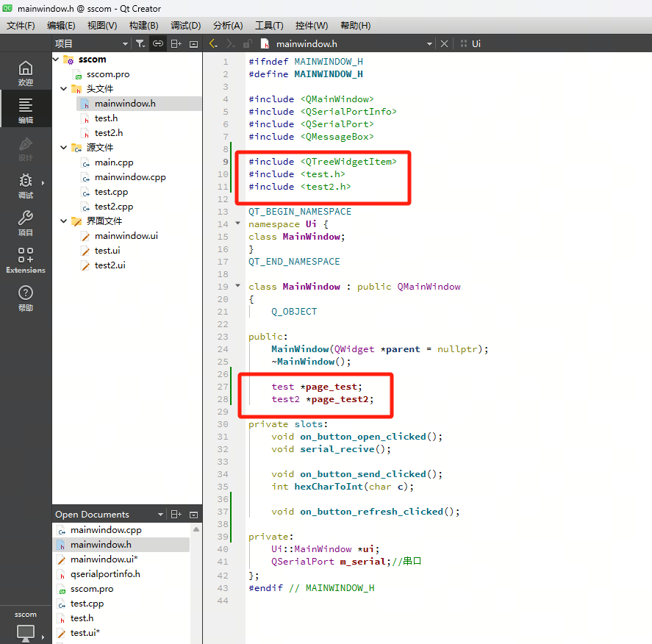Open the 调试(D) menu
This screenshot has height=644, width=652.
coord(186,26)
